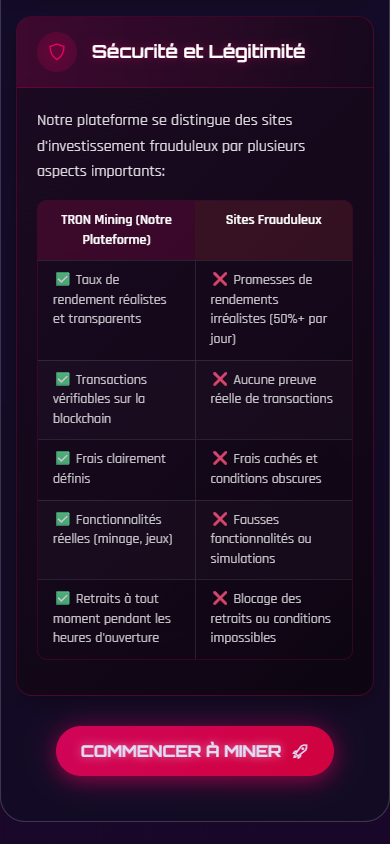Click the Commencer à Miner button
The height and width of the screenshot is (844, 390).
tap(195, 751)
